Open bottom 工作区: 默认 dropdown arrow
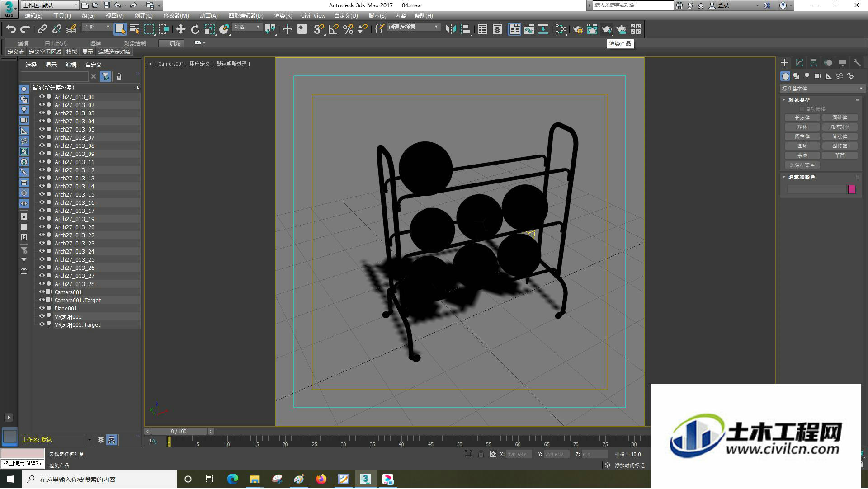Image resolution: width=868 pixels, height=489 pixels. click(90, 440)
